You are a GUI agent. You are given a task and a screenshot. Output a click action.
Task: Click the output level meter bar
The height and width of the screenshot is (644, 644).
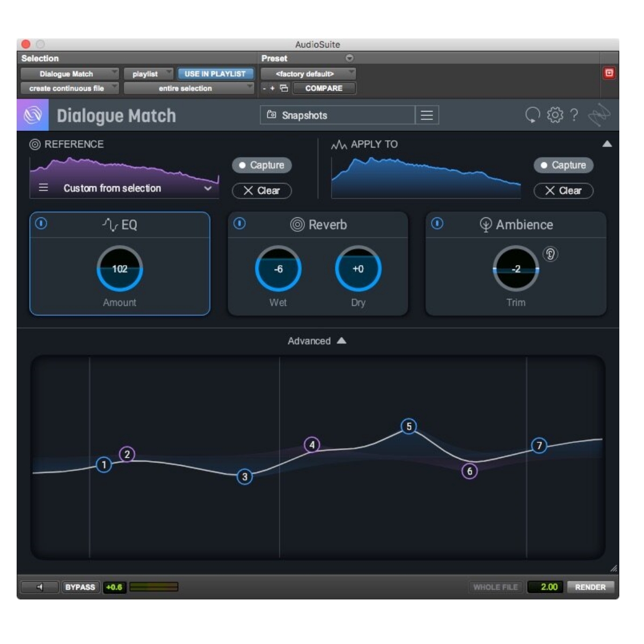click(153, 587)
